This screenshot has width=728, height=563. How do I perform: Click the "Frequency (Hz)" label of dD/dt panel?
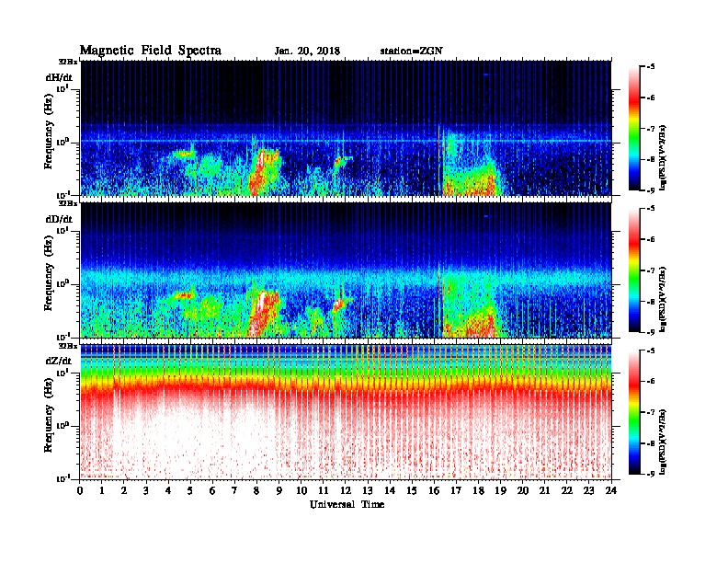[49, 275]
